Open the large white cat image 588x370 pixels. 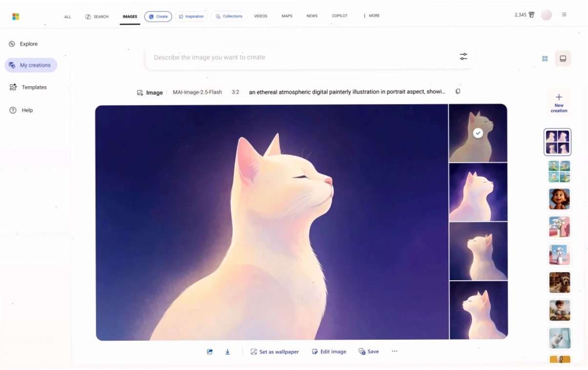[272, 223]
